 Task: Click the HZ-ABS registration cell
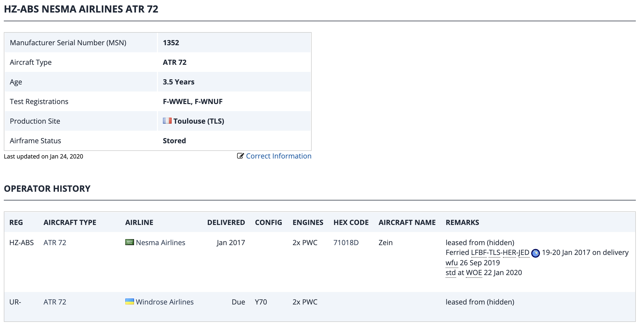click(22, 243)
